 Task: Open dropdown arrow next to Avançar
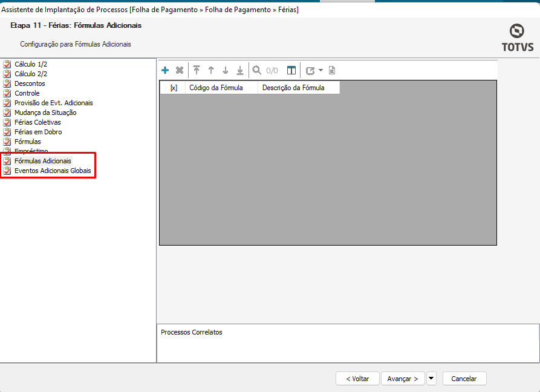tap(431, 378)
